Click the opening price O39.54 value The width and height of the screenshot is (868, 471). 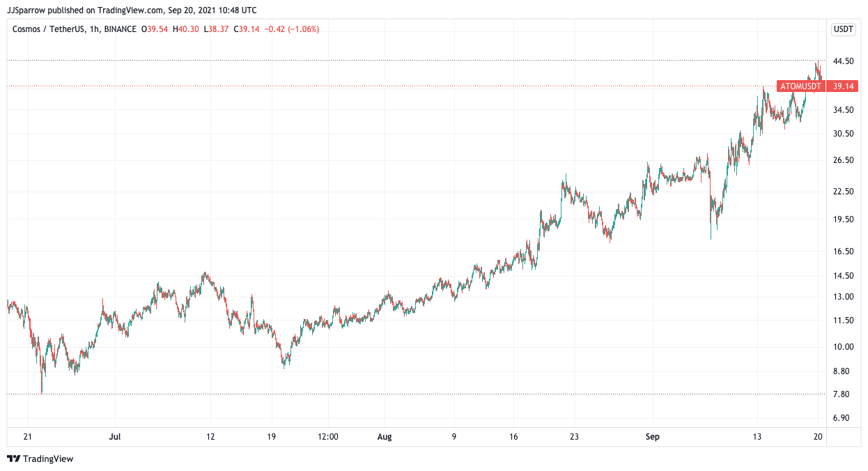tap(154, 29)
